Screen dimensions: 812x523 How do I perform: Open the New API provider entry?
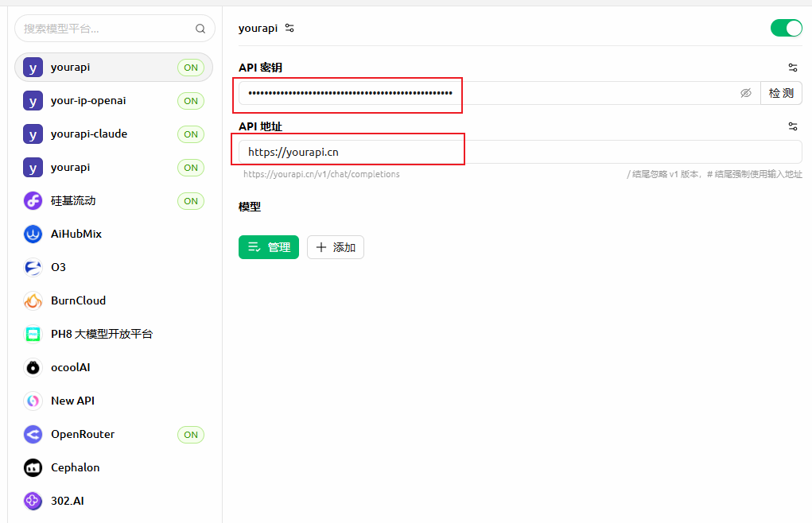click(114, 401)
